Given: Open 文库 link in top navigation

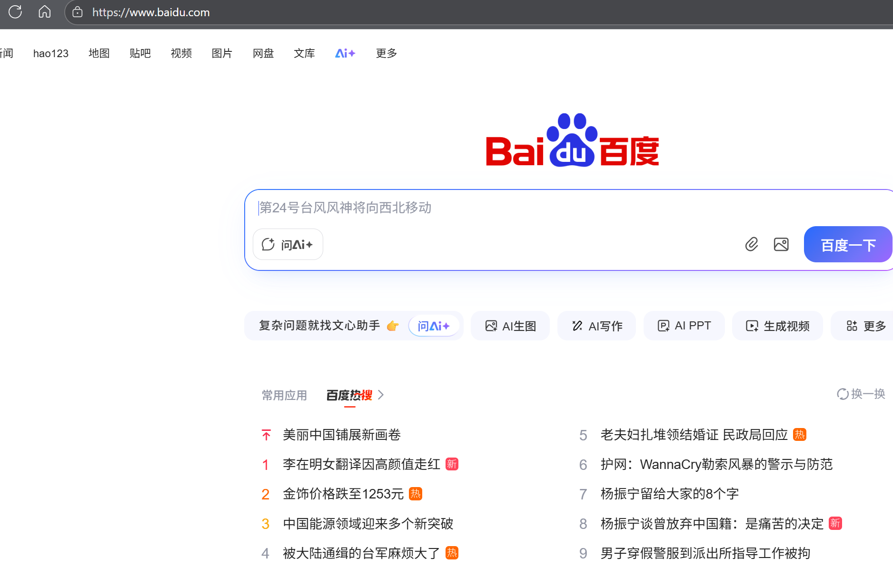Looking at the screenshot, I should coord(304,53).
